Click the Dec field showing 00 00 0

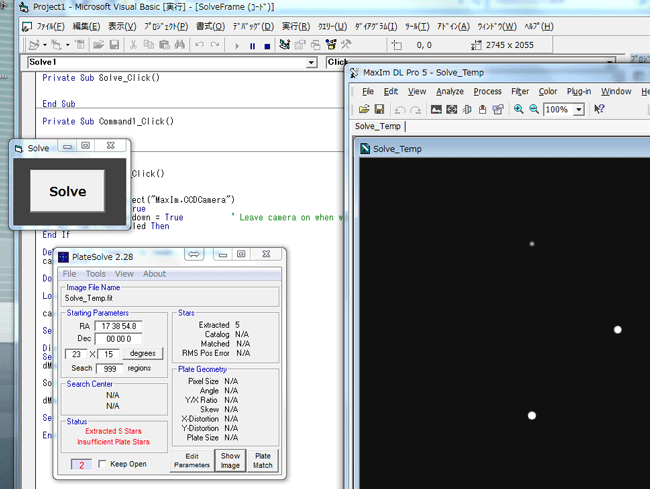tap(119, 339)
